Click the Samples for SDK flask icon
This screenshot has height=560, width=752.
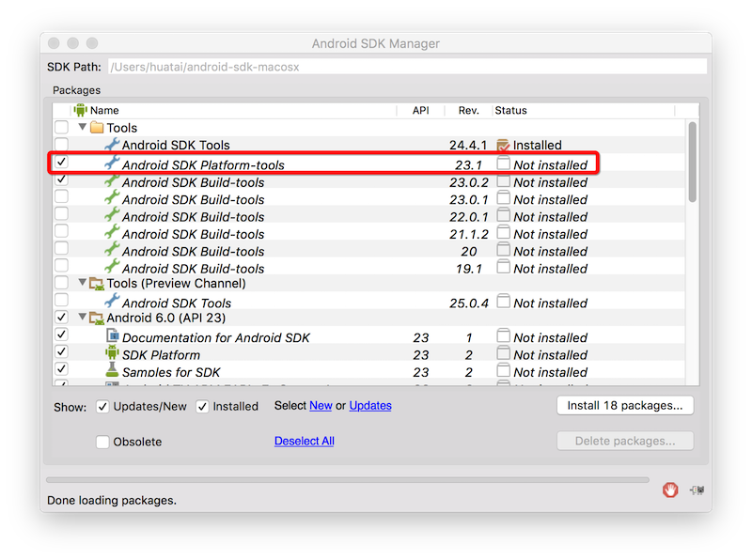[x=112, y=371]
